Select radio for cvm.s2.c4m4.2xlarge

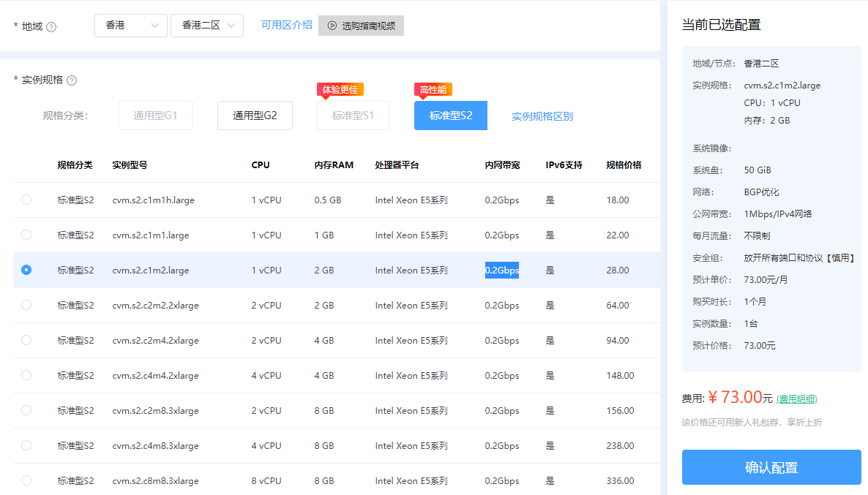pyautogui.click(x=26, y=375)
